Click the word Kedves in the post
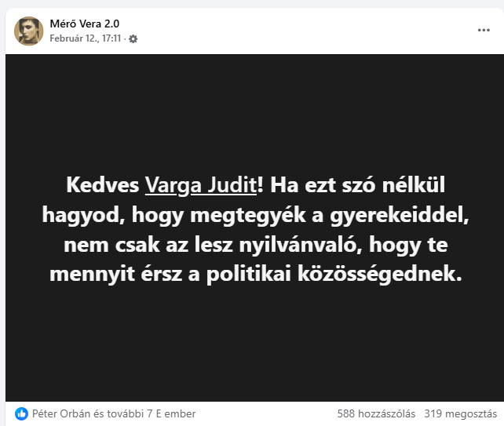 coord(103,185)
